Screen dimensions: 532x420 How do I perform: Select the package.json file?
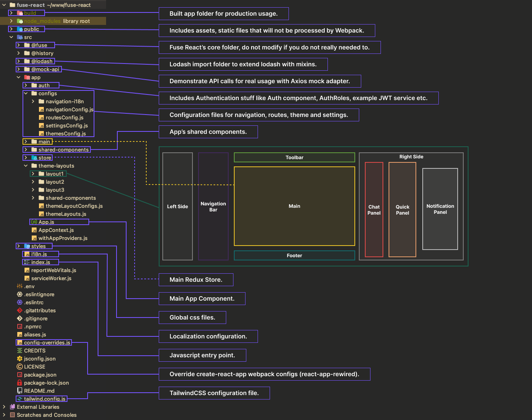[x=40, y=375]
